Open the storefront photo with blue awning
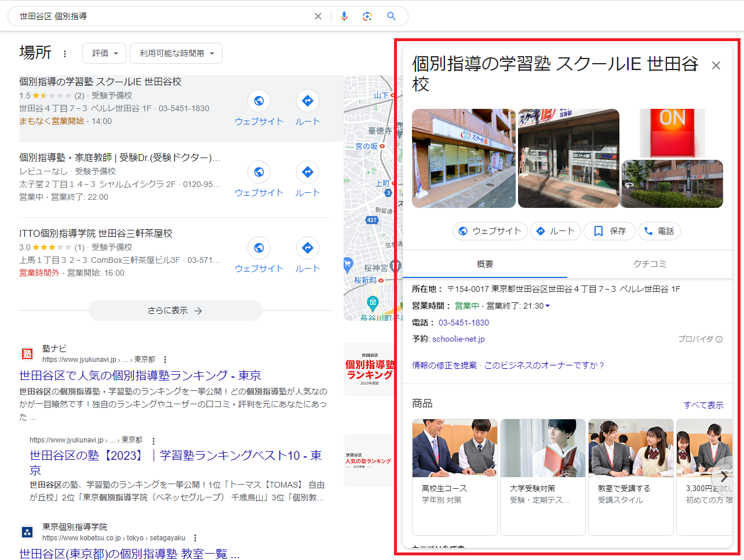The width and height of the screenshot is (744, 560). (464, 158)
